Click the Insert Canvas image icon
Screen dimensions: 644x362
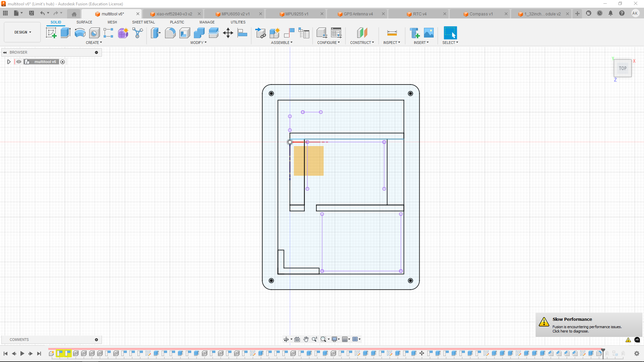[x=429, y=33]
